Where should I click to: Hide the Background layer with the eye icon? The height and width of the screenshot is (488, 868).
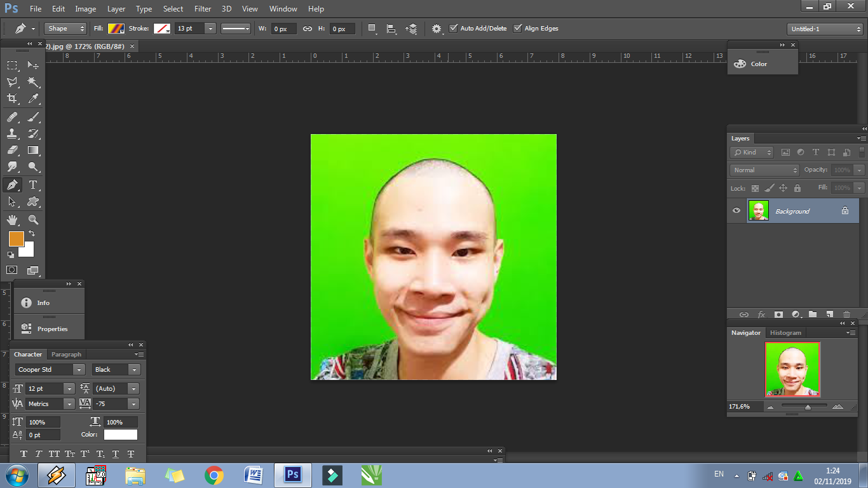click(x=736, y=211)
